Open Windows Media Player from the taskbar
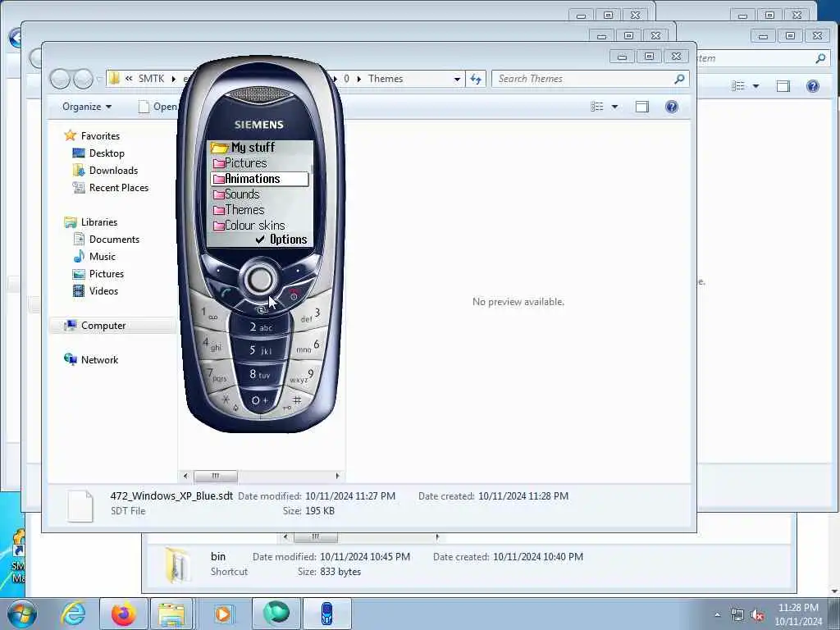This screenshot has width=840, height=630. coord(223,614)
